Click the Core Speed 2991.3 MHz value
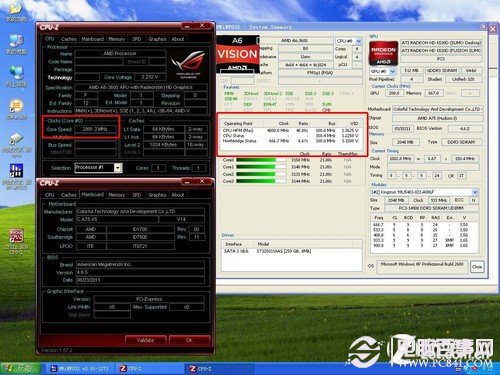 (95, 129)
